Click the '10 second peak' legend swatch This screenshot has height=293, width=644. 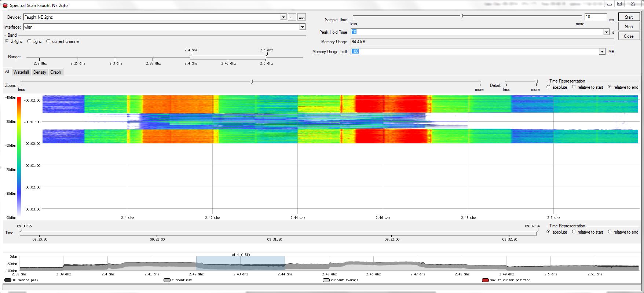[x=8, y=280]
